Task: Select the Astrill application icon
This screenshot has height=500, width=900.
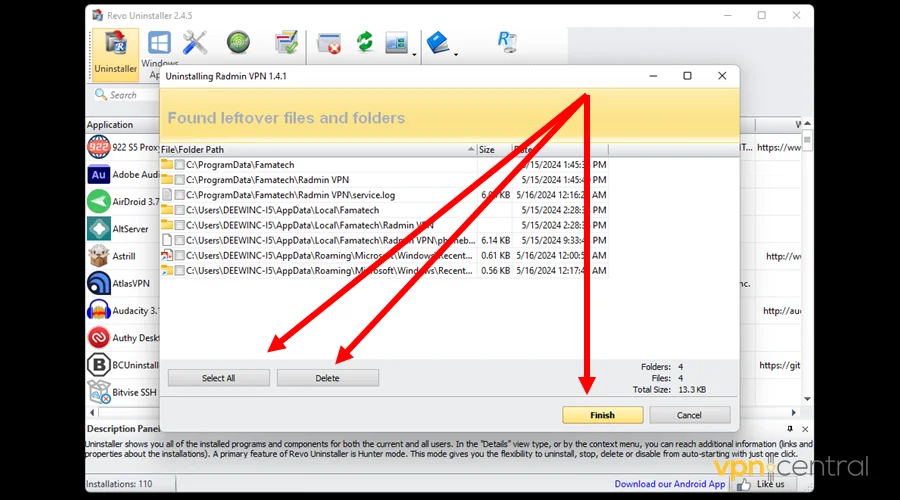Action: tap(99, 256)
